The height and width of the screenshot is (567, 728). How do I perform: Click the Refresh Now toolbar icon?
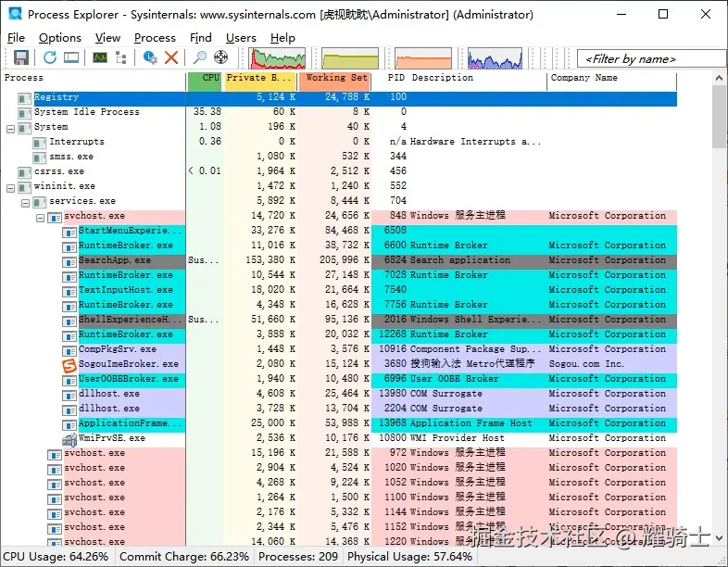pyautogui.click(x=50, y=57)
